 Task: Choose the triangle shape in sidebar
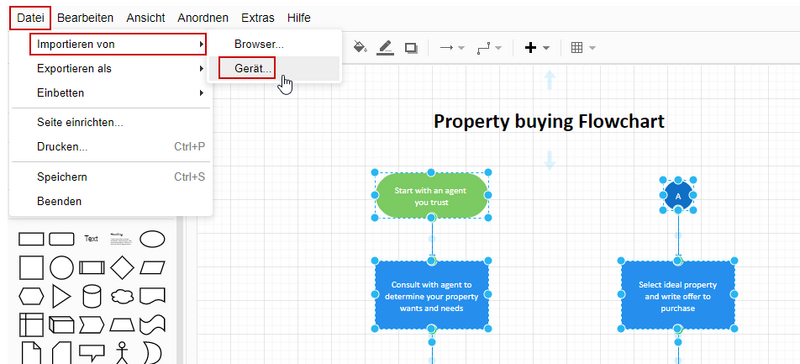(x=61, y=296)
